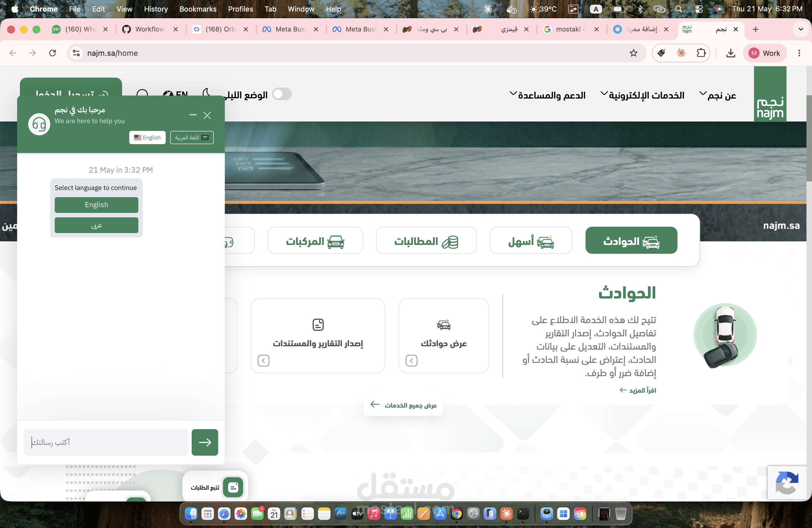This screenshot has width=812, height=528.
Task: Select the الحوادث service tab
Action: [x=631, y=241]
